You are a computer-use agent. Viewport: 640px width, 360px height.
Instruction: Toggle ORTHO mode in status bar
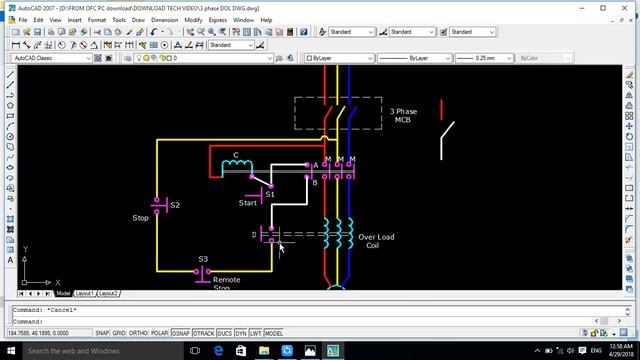click(138, 333)
